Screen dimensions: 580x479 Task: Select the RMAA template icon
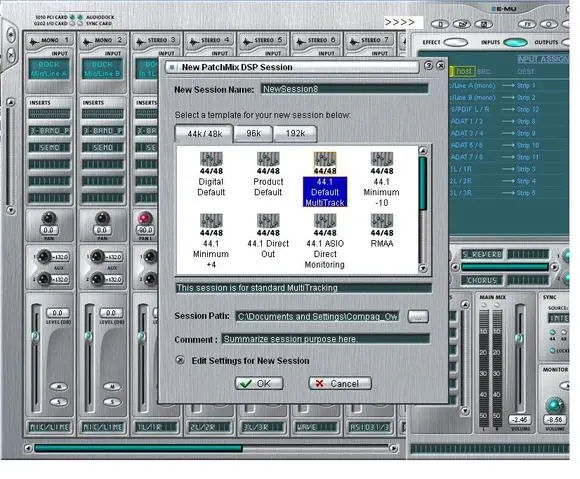pos(382,221)
